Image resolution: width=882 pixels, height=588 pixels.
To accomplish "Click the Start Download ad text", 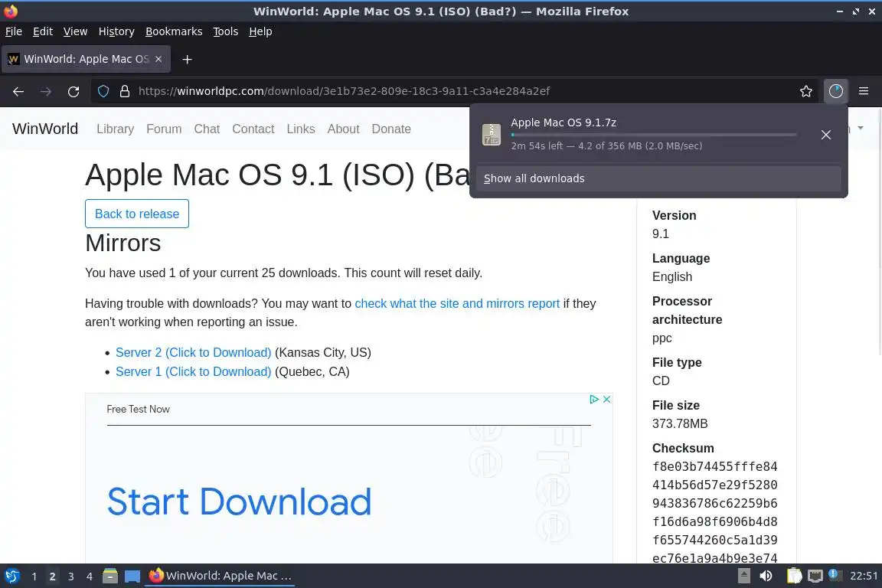I will 239,502.
